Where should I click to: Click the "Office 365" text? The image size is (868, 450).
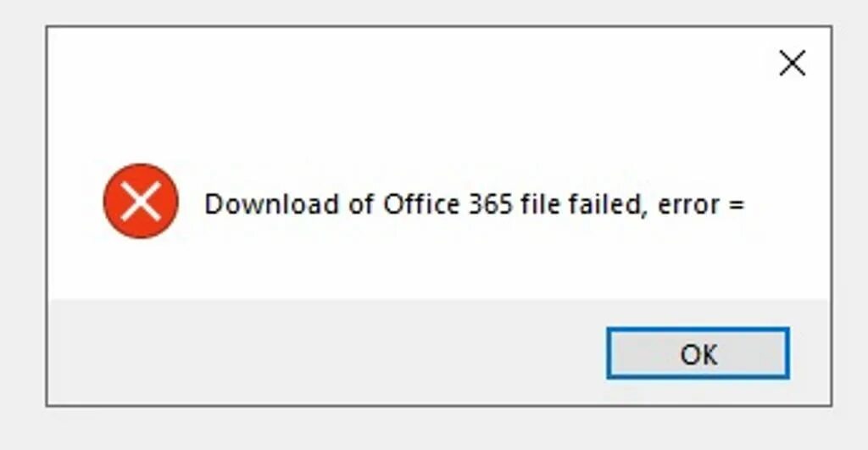pyautogui.click(x=447, y=204)
